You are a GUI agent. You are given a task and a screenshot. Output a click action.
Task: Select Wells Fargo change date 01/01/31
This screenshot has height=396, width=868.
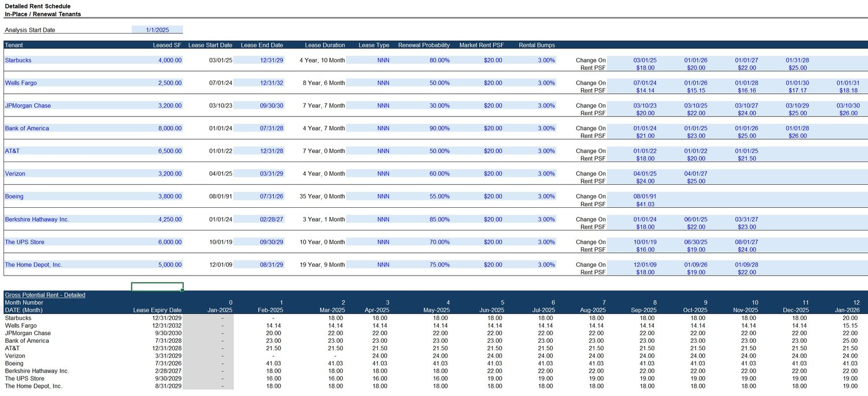(x=848, y=83)
